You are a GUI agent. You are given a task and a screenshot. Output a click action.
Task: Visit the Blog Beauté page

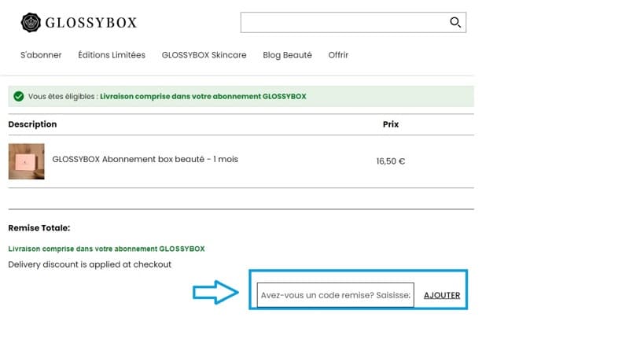click(287, 55)
